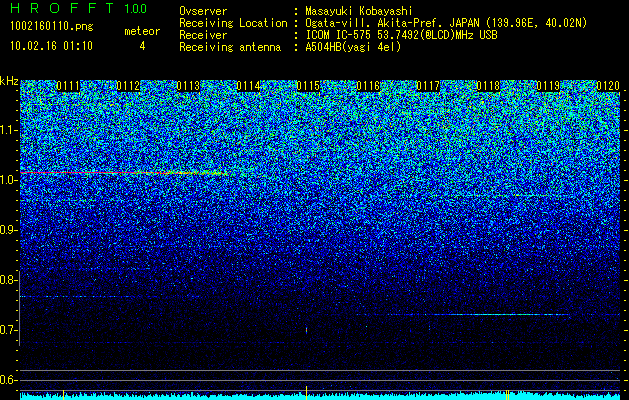Click the 0114 time label
The width and height of the screenshot is (629, 400).
(x=248, y=86)
